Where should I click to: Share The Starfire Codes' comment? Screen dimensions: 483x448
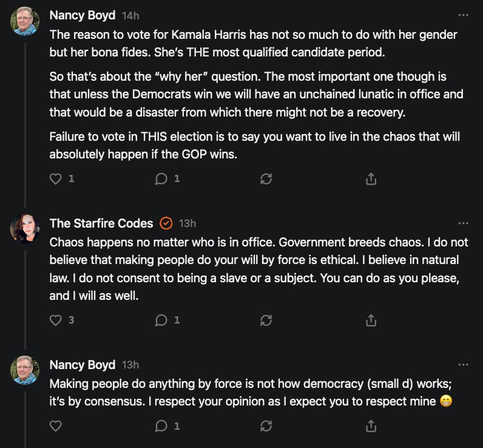tap(371, 320)
